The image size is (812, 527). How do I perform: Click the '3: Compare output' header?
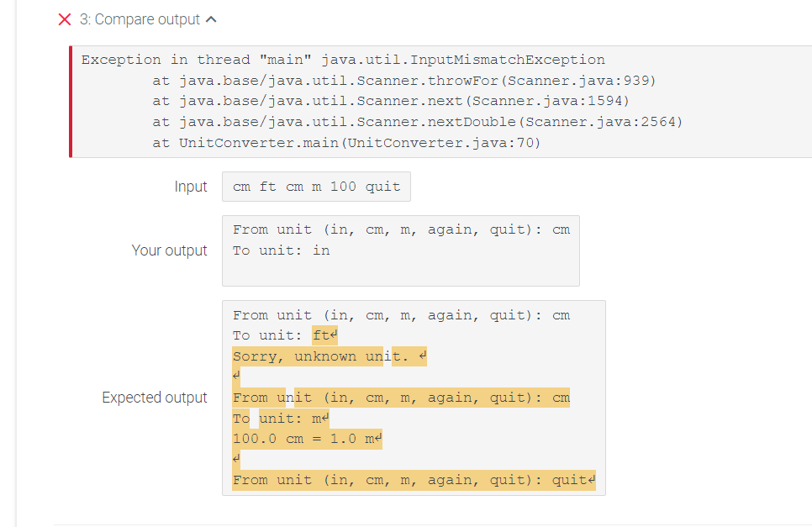pyautogui.click(x=140, y=19)
